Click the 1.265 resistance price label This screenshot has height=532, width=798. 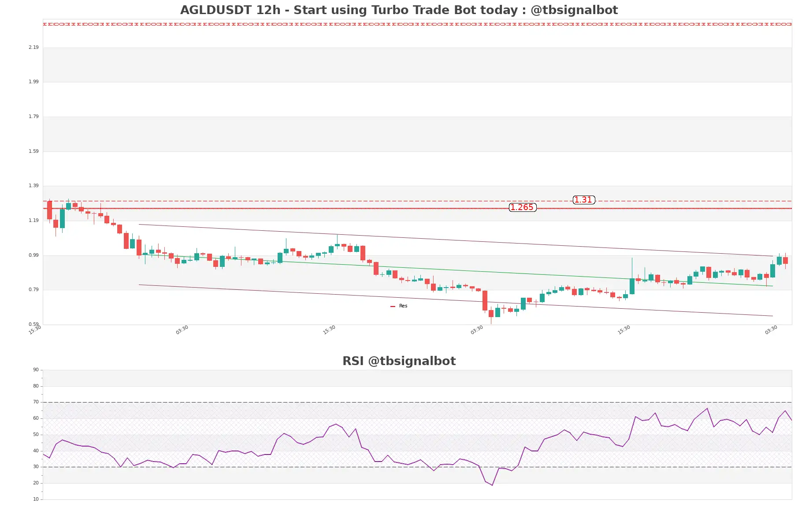523,207
